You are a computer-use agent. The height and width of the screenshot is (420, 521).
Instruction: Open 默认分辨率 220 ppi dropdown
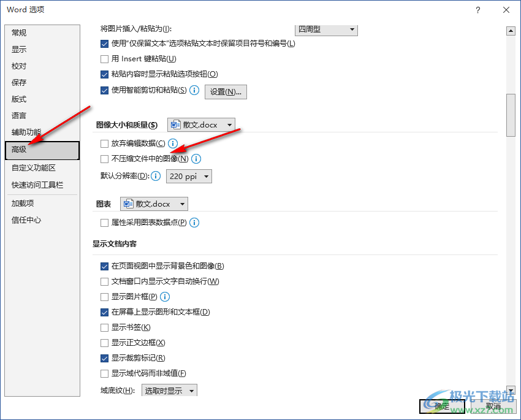(189, 177)
